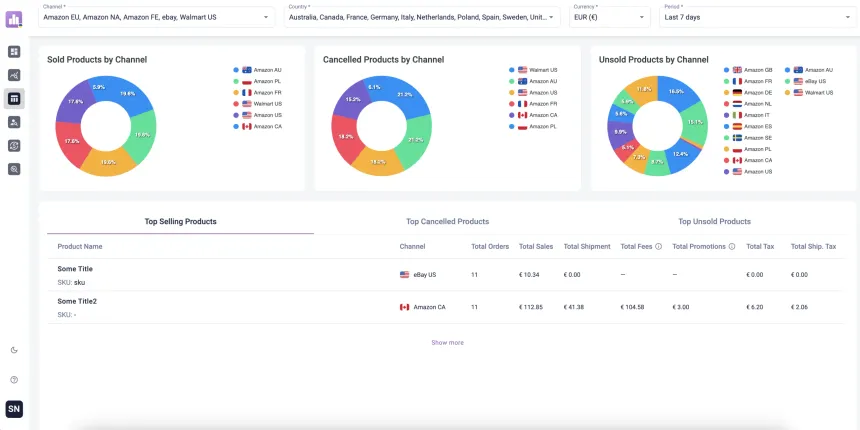
Task: Toggle Amazon FR in Cancelled Products legend
Action: tap(533, 104)
